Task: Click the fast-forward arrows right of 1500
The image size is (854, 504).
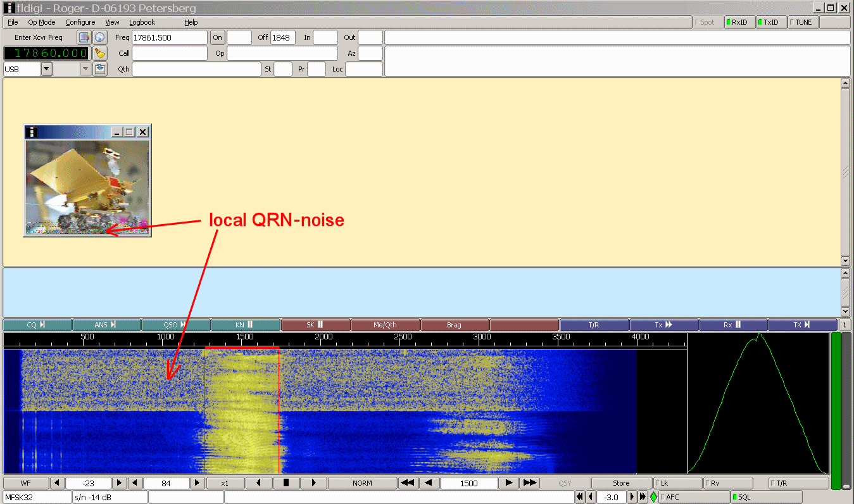Action: point(529,483)
